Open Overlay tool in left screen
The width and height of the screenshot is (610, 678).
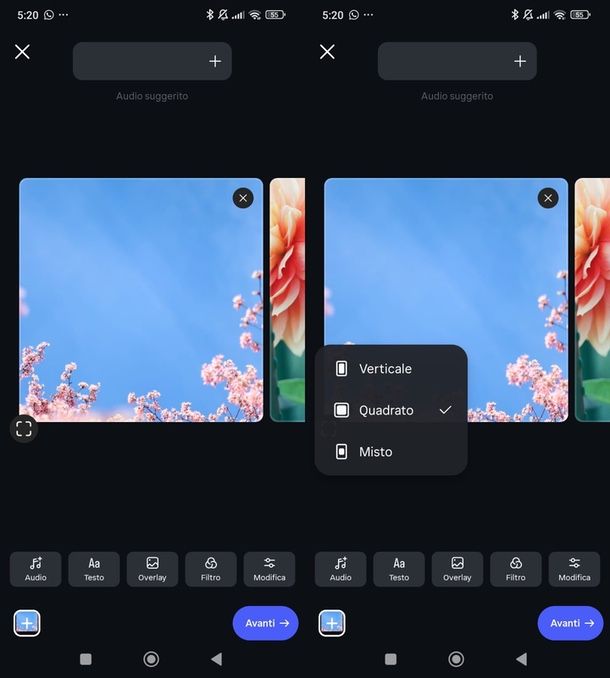[x=152, y=569]
